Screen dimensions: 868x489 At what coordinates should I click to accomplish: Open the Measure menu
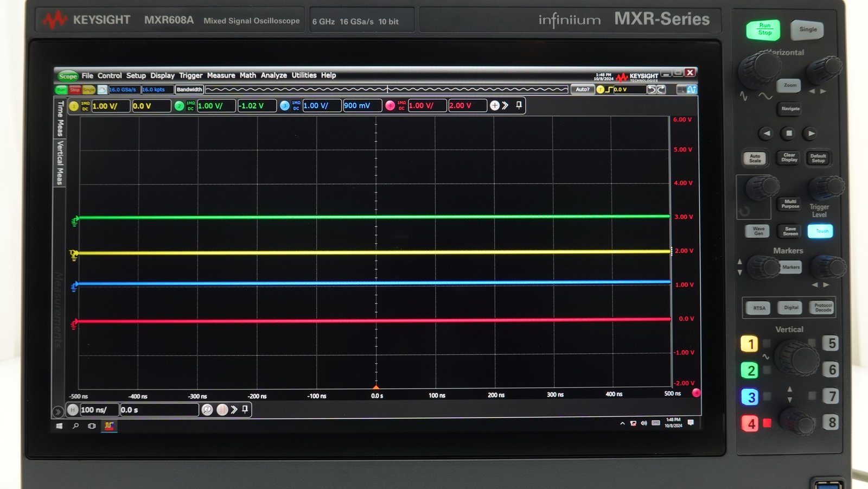[x=221, y=75]
